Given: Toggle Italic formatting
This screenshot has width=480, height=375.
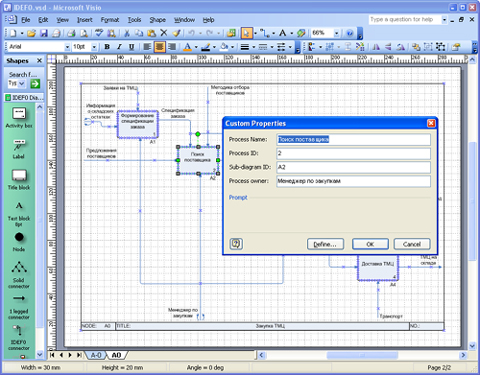Looking at the screenshot, I should (x=119, y=47).
